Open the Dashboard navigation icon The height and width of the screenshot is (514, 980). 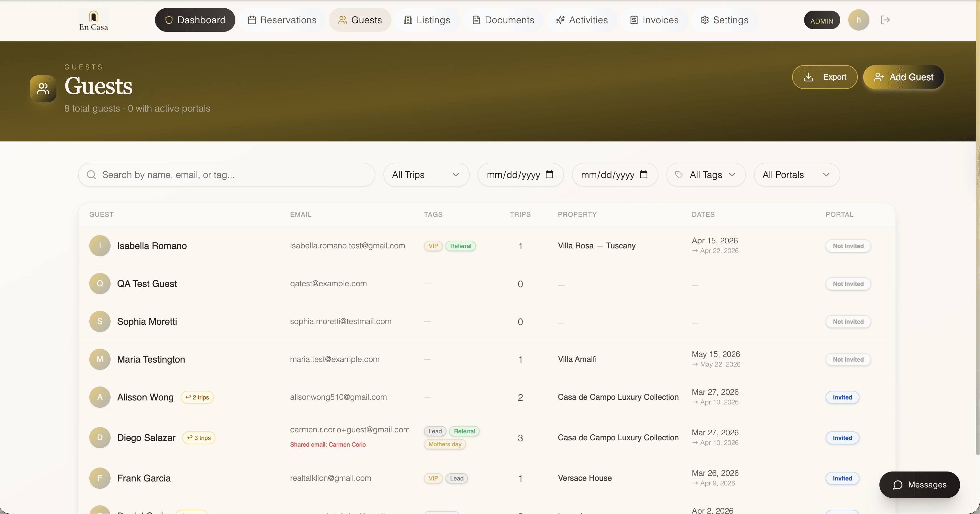point(169,20)
